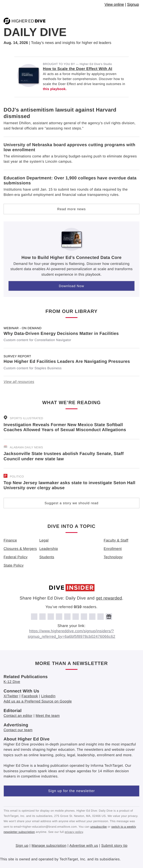Open the Finance topic link
The image size is (143, 868).
click(10, 540)
